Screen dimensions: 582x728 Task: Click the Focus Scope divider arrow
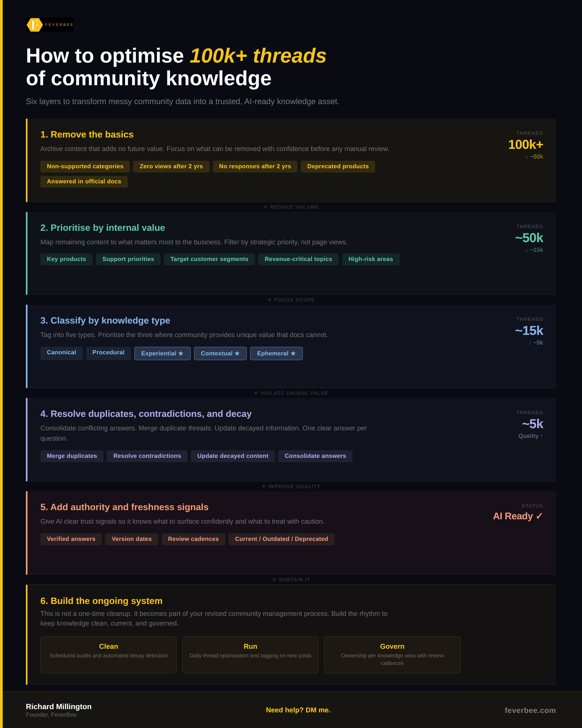click(269, 300)
